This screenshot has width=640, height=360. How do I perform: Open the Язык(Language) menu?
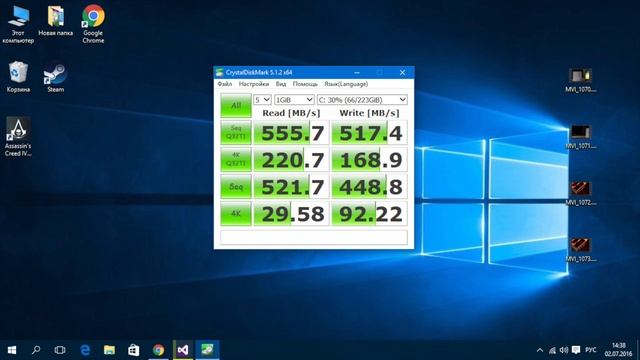pyautogui.click(x=346, y=84)
